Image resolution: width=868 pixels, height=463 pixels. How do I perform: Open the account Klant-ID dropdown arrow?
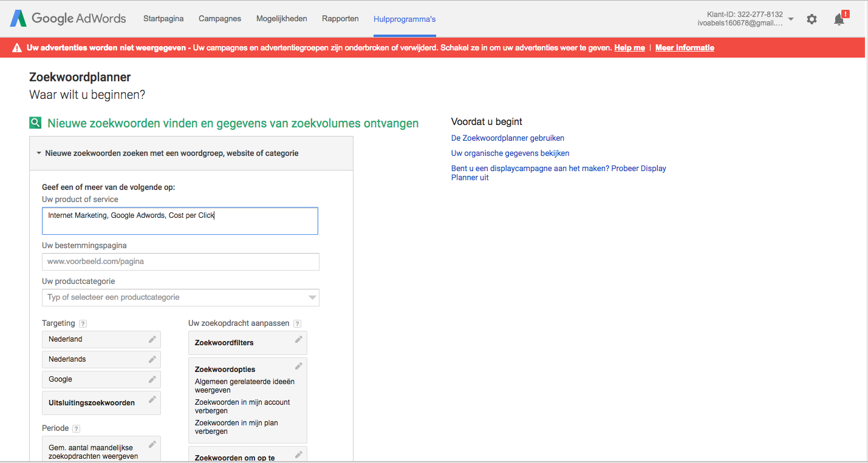[x=791, y=19]
